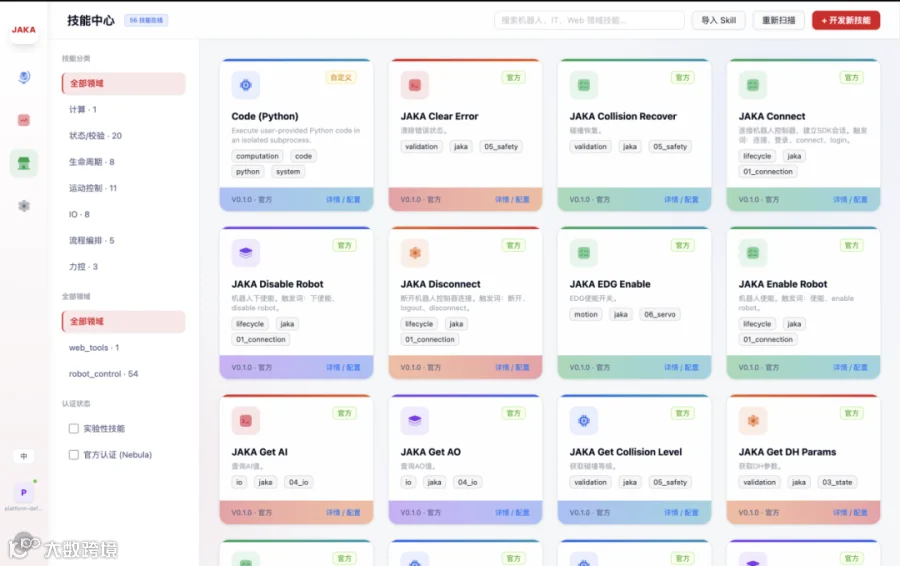Click the JAKA Get Collision Level card icon
The height and width of the screenshot is (566, 900).
[x=584, y=421]
